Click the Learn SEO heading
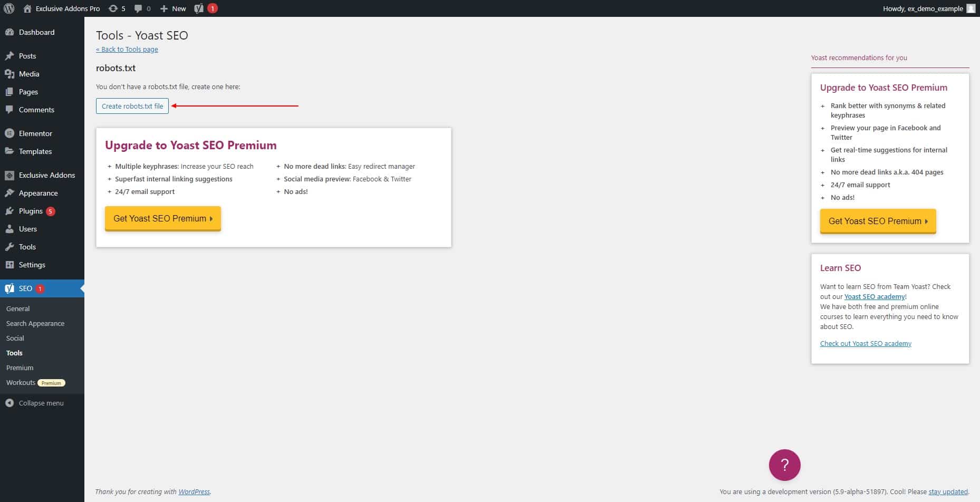This screenshot has width=980, height=502. (840, 268)
